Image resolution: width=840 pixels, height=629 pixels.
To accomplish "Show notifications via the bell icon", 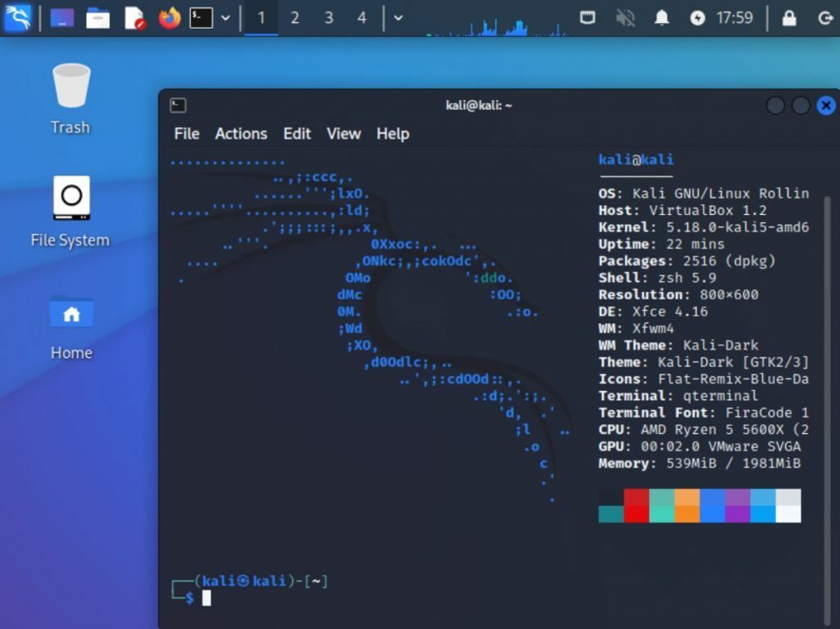I will (662, 18).
